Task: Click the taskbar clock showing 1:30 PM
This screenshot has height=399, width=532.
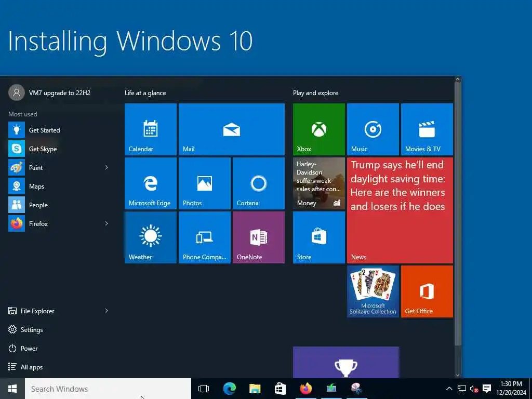Action: point(511,389)
